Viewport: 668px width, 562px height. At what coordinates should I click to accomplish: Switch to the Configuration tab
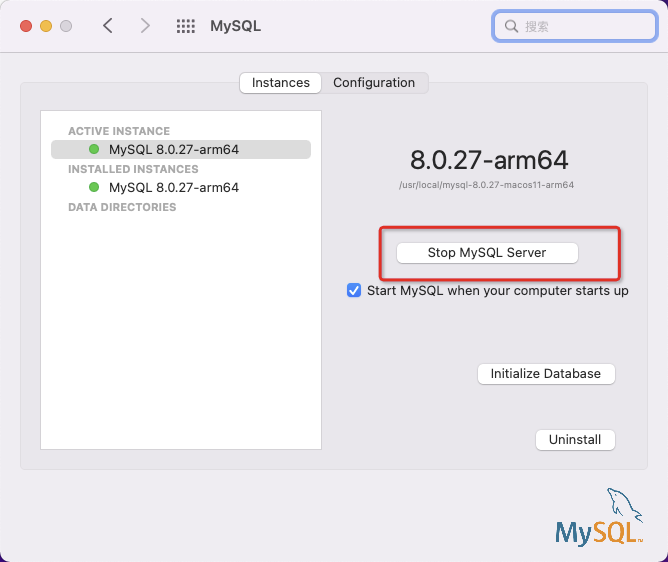(374, 83)
